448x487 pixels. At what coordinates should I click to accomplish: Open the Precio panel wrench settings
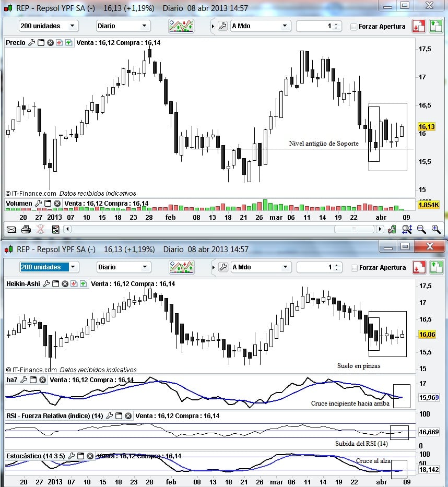pos(31,43)
